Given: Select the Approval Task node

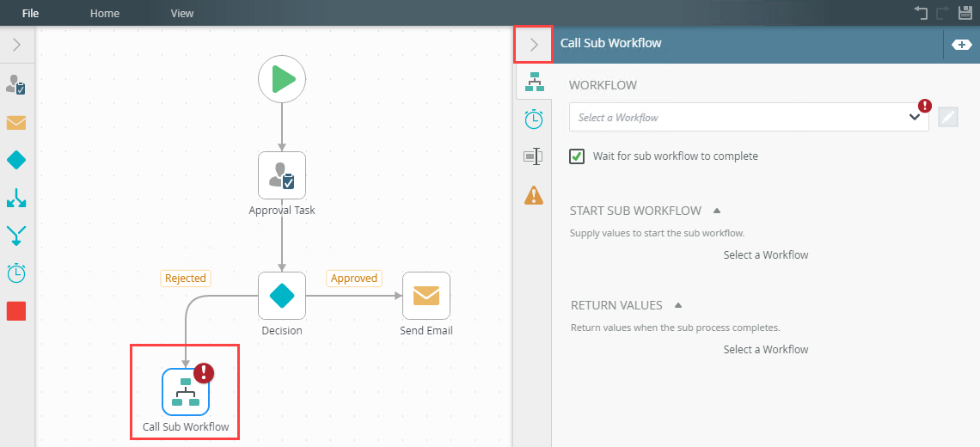Looking at the screenshot, I should (x=282, y=175).
